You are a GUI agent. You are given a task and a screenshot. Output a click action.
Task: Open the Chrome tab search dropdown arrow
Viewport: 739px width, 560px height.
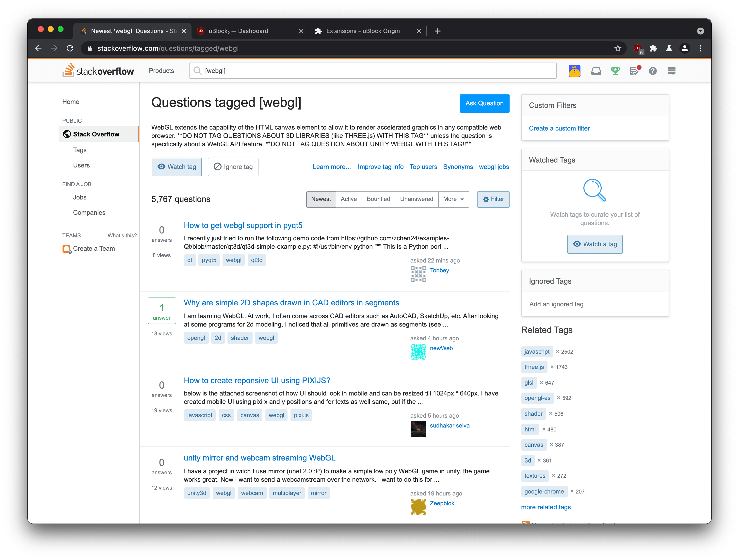point(701,31)
